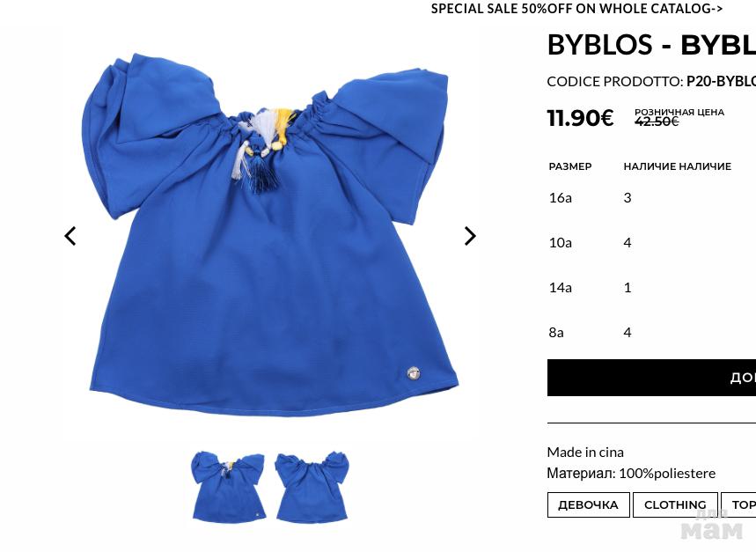Click the BYBLOS product title
The image size is (756, 552).
coord(651,45)
